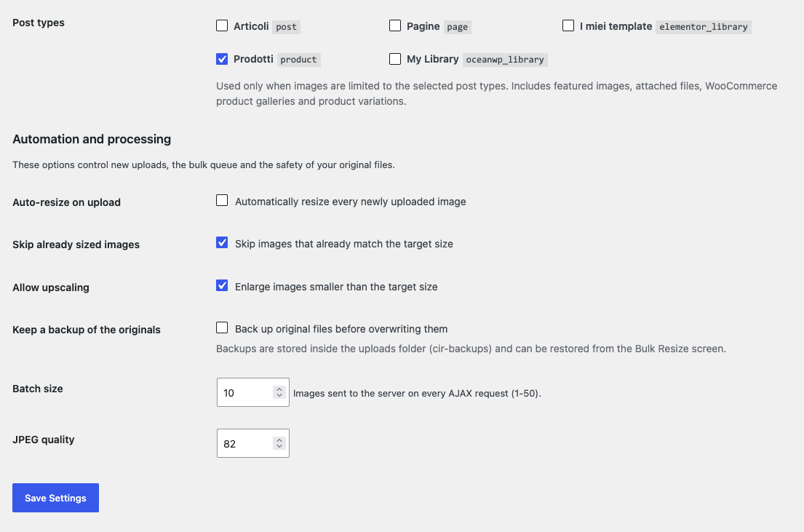Save the plugin settings
The width and height of the screenshot is (804, 532).
point(55,498)
